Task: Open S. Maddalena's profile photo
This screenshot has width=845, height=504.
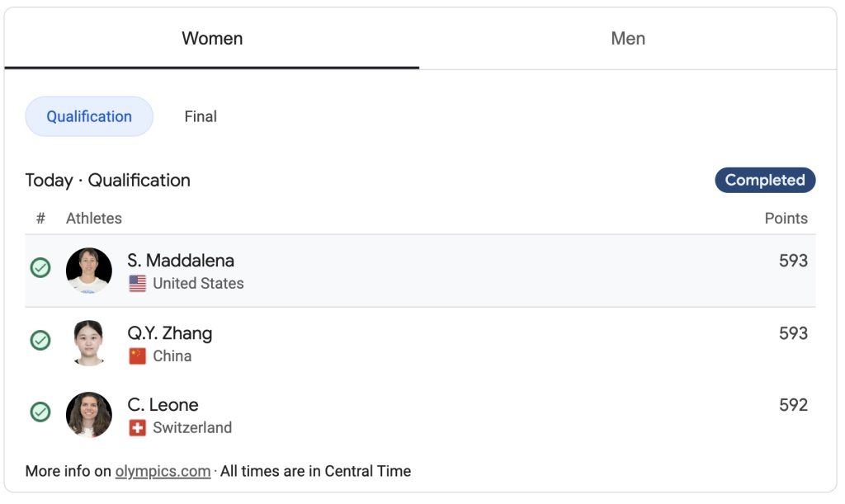Action: (x=89, y=271)
